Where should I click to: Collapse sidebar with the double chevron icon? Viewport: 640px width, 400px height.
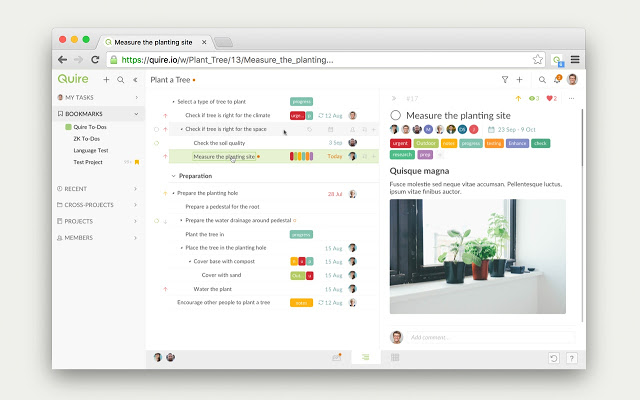pyautogui.click(x=135, y=79)
